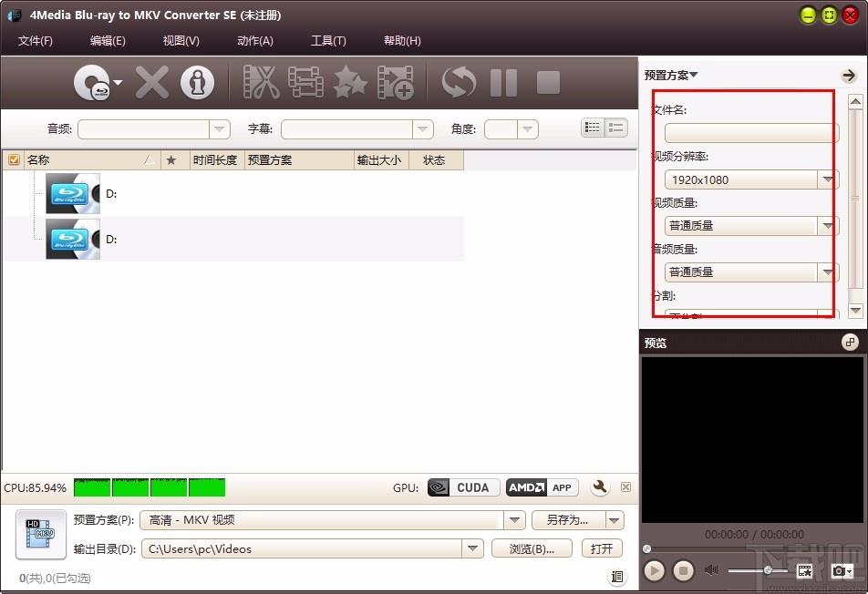Image resolution: width=868 pixels, height=594 pixels.
Task: Stop the preview playback
Action: click(x=683, y=570)
